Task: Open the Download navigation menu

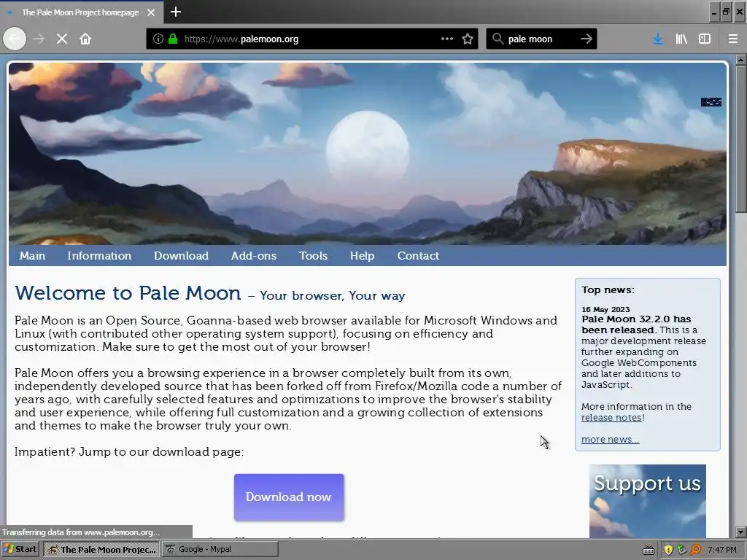Action: tap(181, 256)
